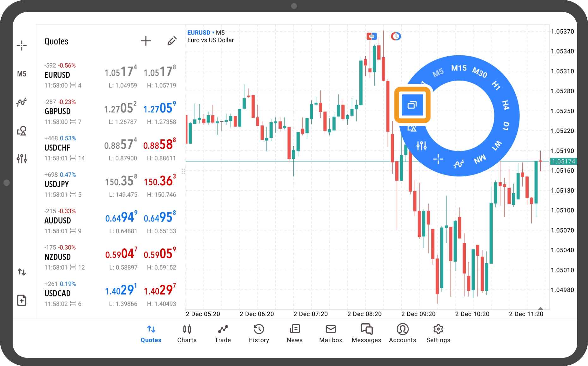This screenshot has height=366, width=588.
Task: Tap new order document icon in sidebar
Action: pyautogui.click(x=22, y=300)
